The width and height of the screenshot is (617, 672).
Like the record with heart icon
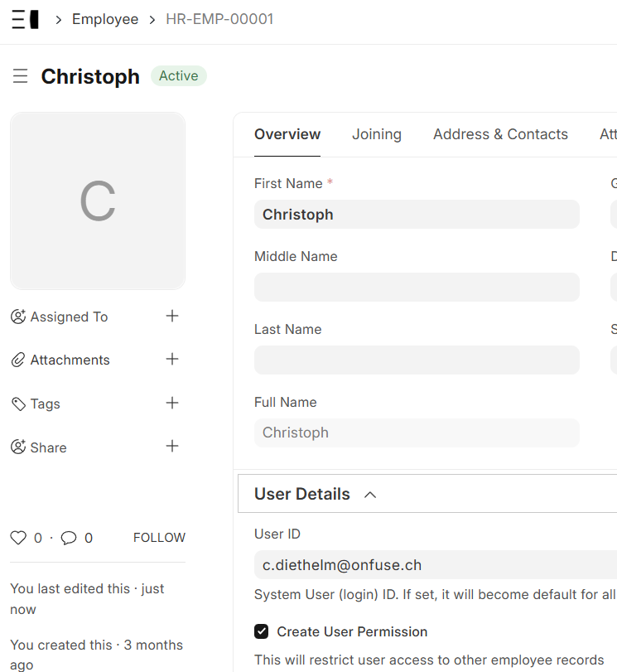pos(18,538)
